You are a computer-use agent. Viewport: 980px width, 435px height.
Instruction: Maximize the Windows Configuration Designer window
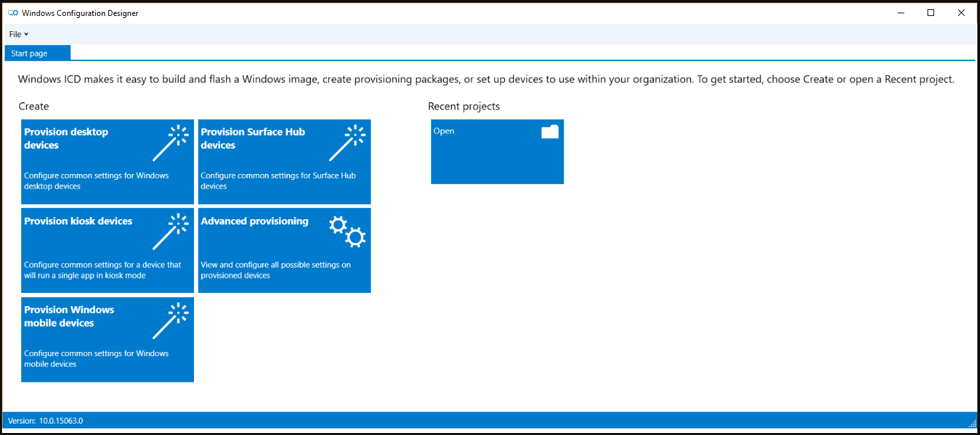(931, 13)
